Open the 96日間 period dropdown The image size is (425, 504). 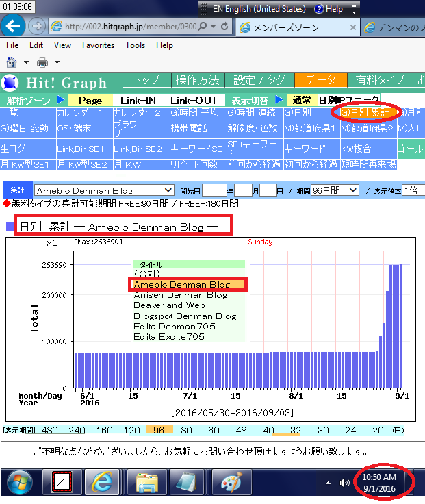tap(335, 190)
